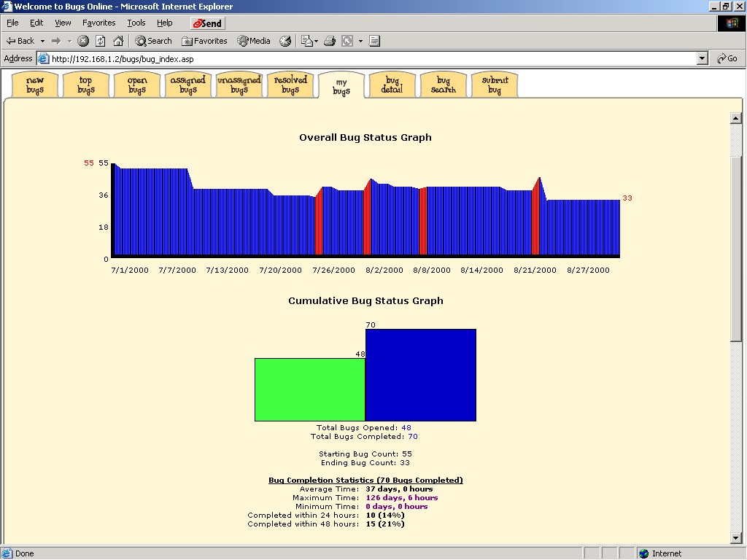Click the Stop icon in the toolbar
The width and height of the screenshot is (747, 560).
tap(83, 41)
